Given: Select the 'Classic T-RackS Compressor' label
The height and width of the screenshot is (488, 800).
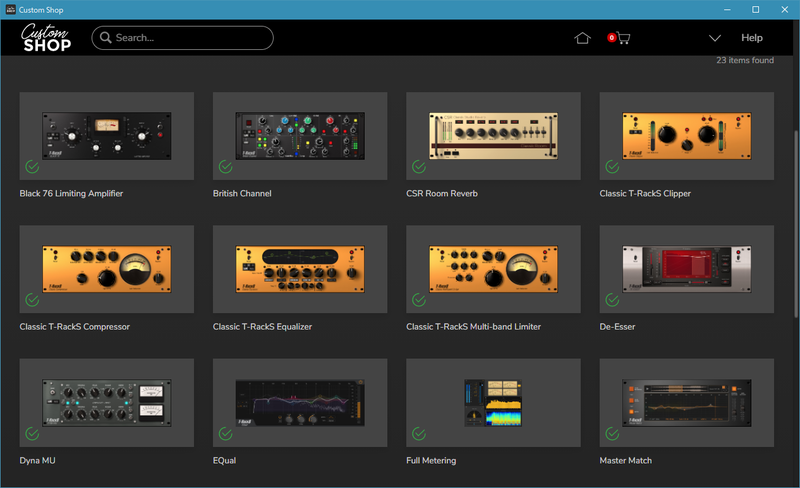Looking at the screenshot, I should pyautogui.click(x=74, y=327).
